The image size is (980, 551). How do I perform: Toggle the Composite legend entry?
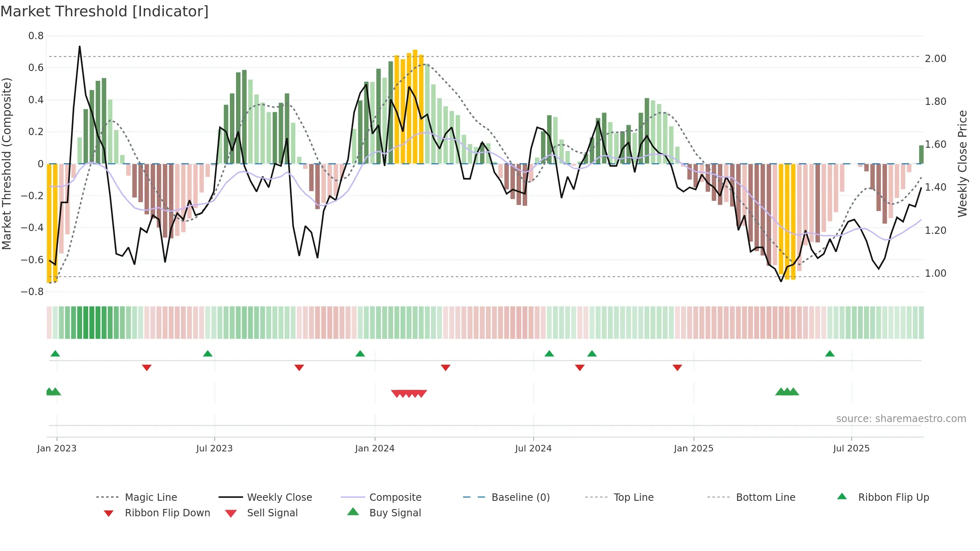(381, 497)
